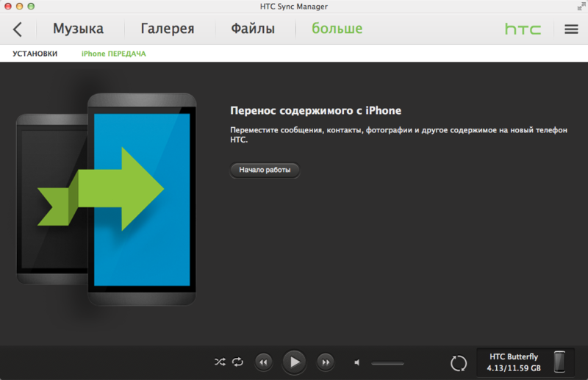The image size is (588, 380).
Task: Switch to the Галерея tab
Action: [x=168, y=29]
